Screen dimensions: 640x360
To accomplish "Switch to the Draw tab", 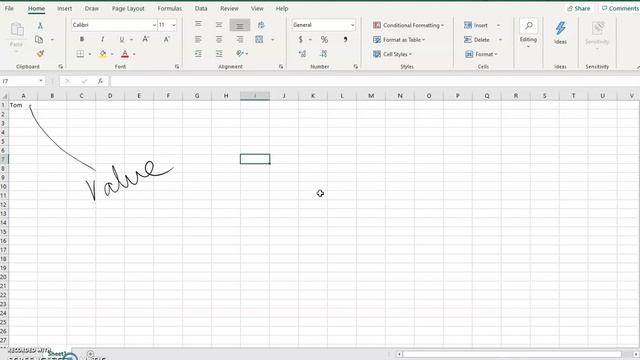I will [x=92, y=8].
